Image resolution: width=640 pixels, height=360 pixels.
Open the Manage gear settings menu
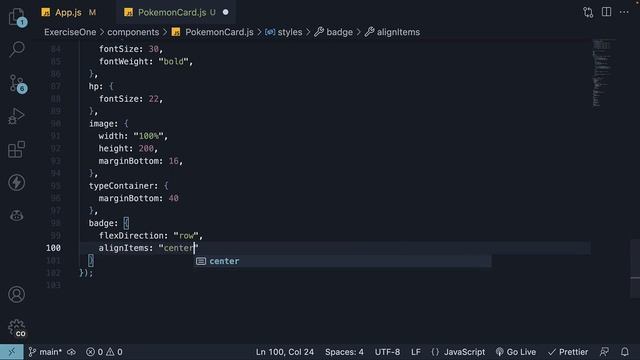tap(17, 328)
